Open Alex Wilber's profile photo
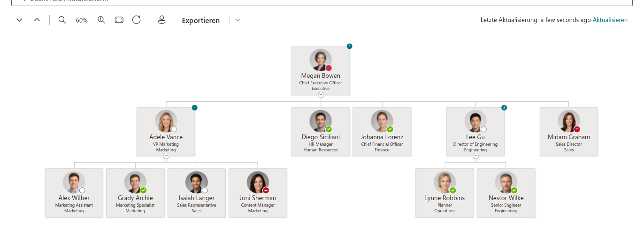 click(x=74, y=182)
